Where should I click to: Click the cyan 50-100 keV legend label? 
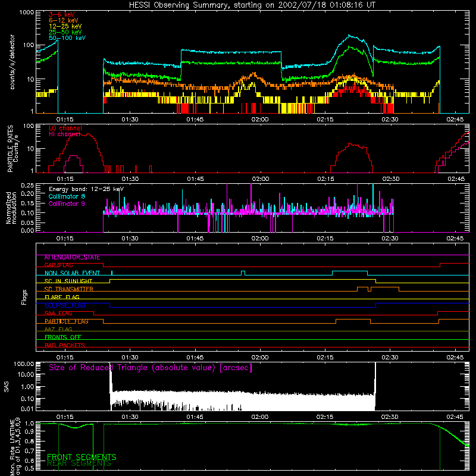coord(67,38)
